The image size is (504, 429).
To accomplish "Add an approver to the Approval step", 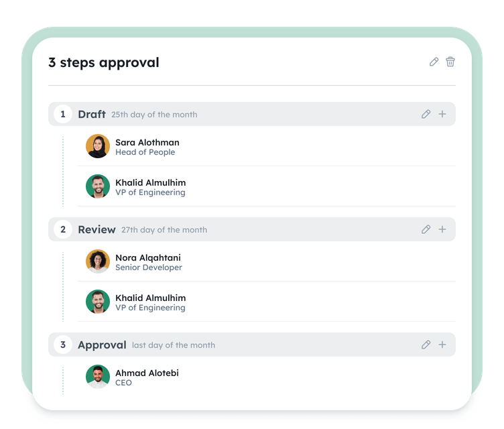I will pos(442,345).
